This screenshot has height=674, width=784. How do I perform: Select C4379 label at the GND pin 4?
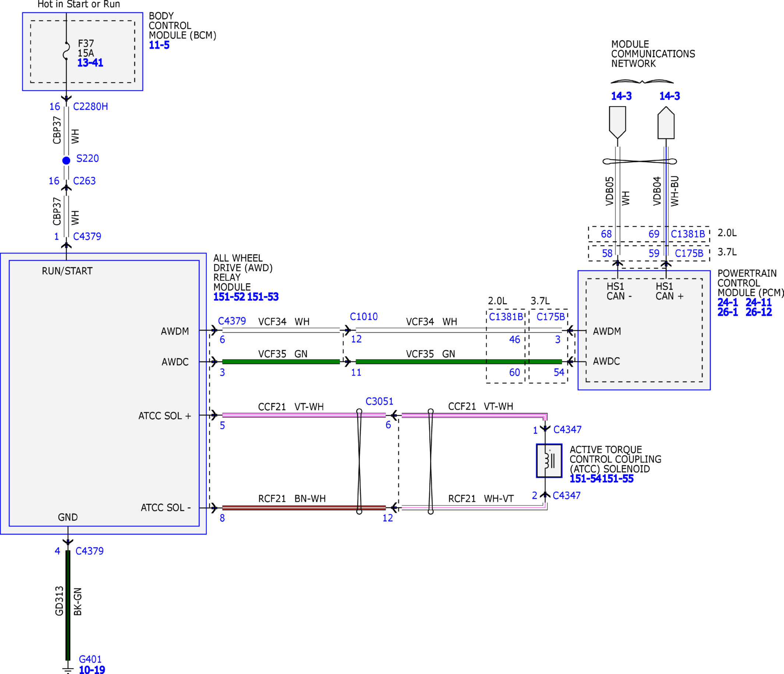click(89, 551)
